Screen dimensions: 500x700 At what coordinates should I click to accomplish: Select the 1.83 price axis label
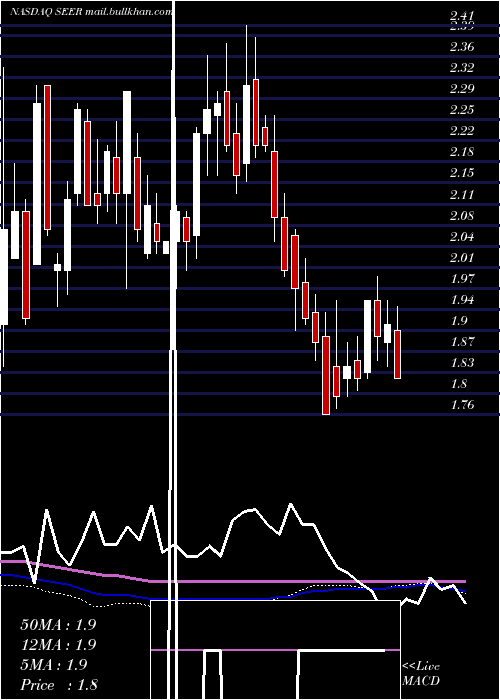coord(462,363)
